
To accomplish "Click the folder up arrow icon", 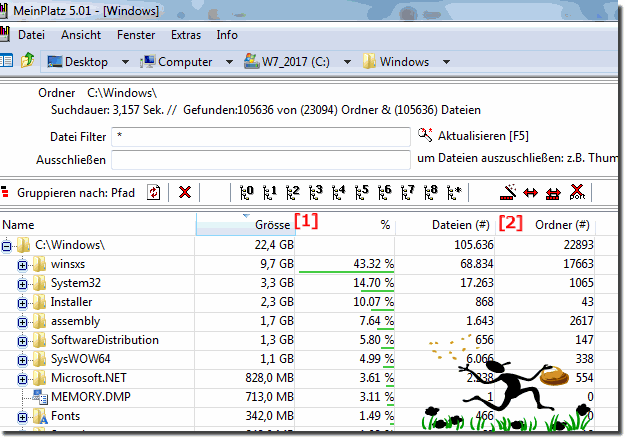I will (28, 60).
